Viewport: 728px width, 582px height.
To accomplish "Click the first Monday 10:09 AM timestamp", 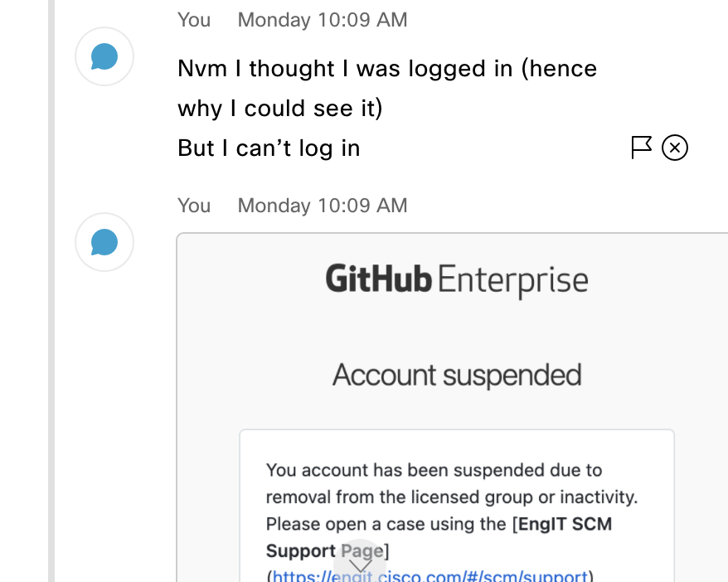I will pyautogui.click(x=323, y=20).
